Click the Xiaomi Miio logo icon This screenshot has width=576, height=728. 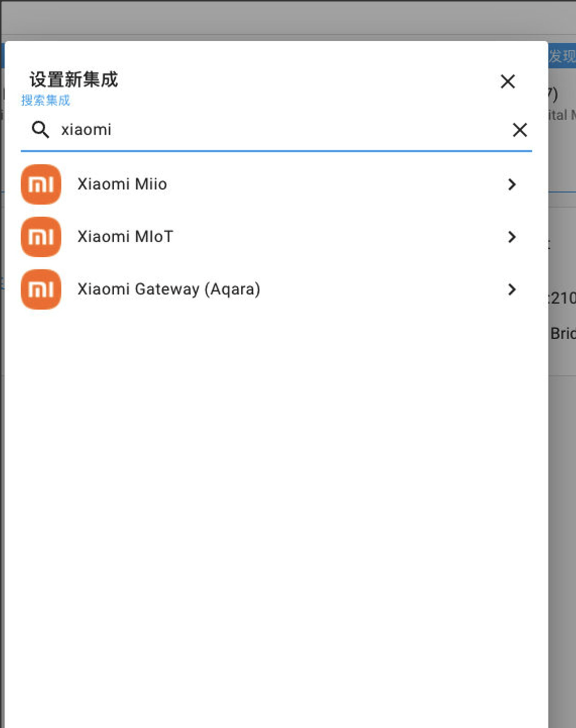pos(41,184)
